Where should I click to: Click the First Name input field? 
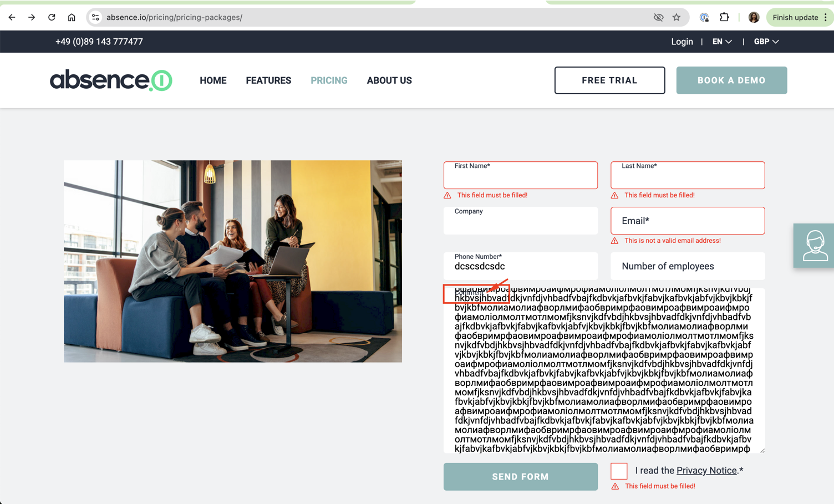coord(520,175)
